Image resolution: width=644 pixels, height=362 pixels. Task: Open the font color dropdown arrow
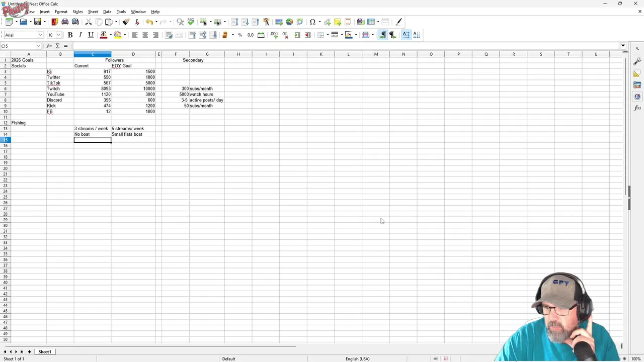coord(111,35)
